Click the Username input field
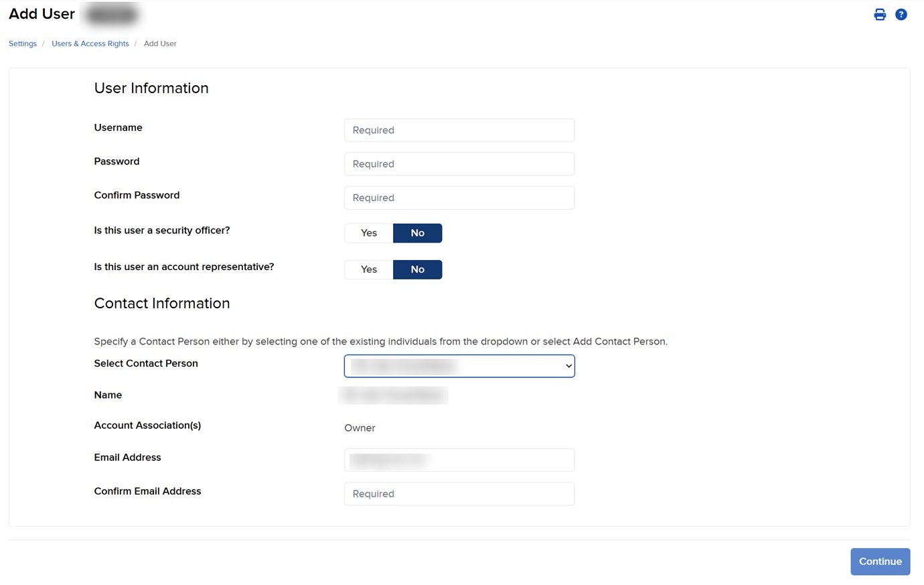 459,130
